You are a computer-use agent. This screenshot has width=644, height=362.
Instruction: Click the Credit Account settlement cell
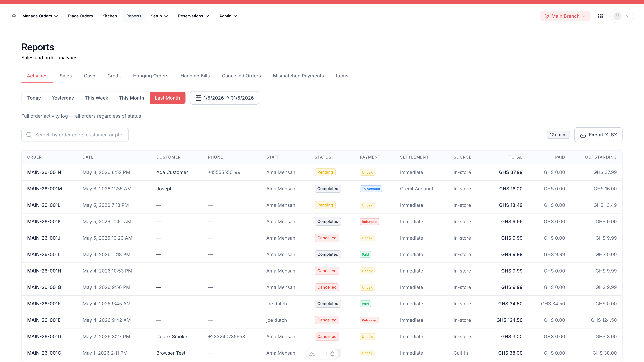[416, 189]
